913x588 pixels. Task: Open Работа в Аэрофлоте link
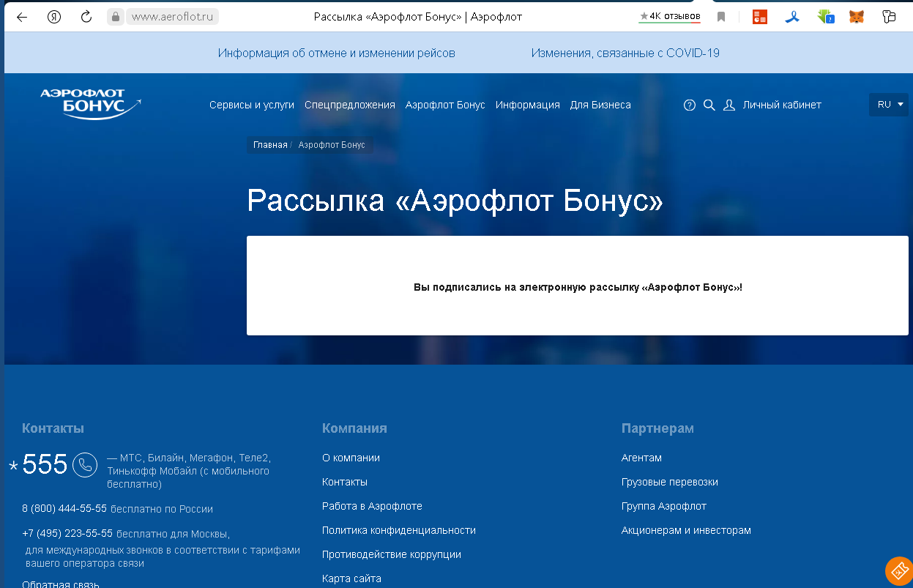(372, 506)
